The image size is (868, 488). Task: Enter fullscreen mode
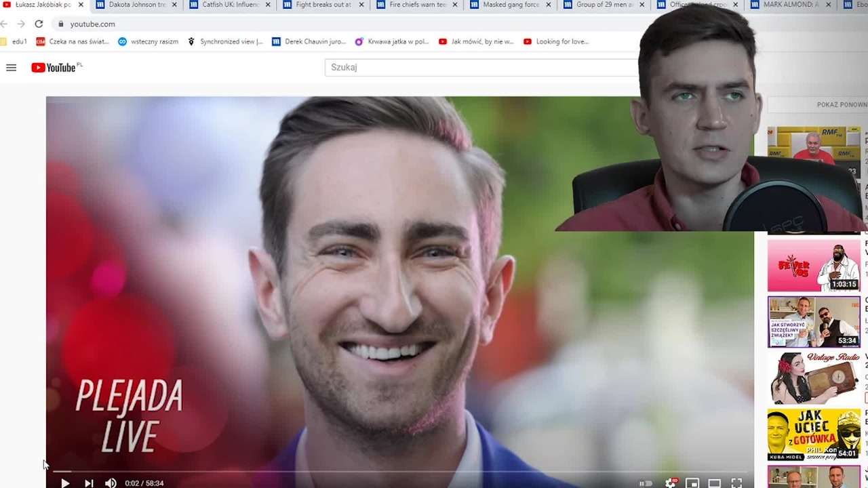click(736, 483)
